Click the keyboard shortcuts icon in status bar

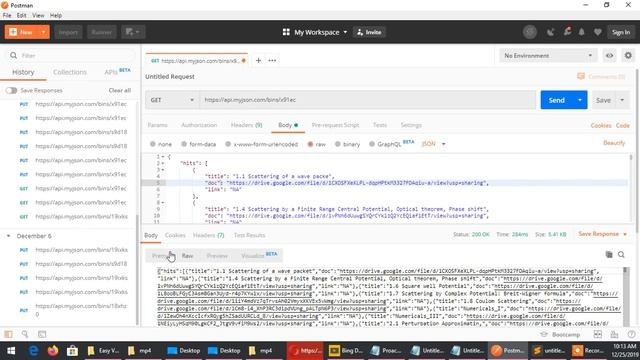tap(614, 334)
